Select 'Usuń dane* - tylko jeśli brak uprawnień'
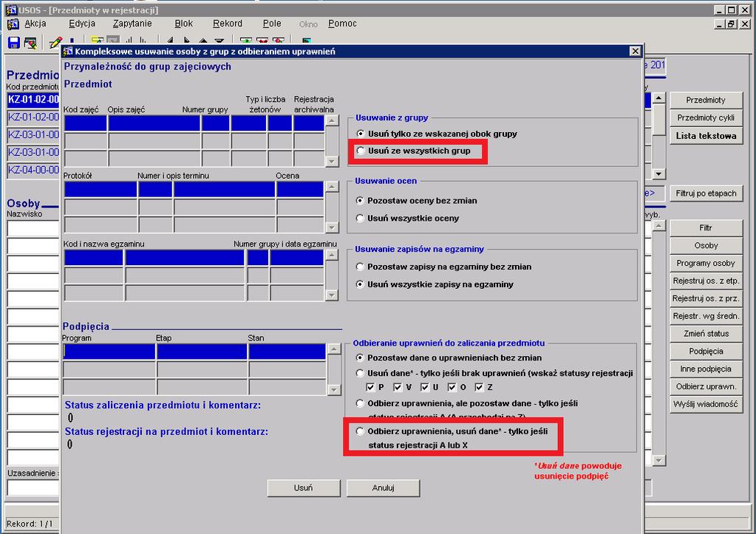This screenshot has width=756, height=534. pyautogui.click(x=360, y=373)
